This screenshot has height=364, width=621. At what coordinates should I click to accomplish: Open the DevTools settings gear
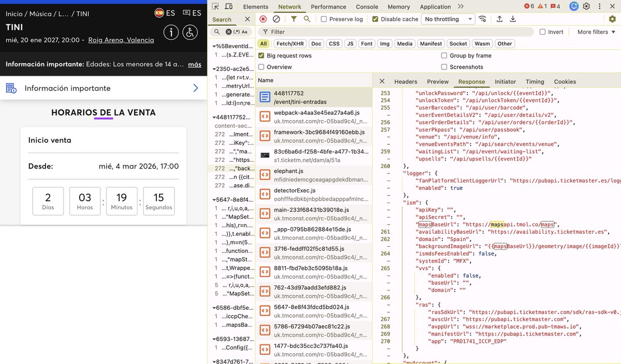(x=586, y=7)
